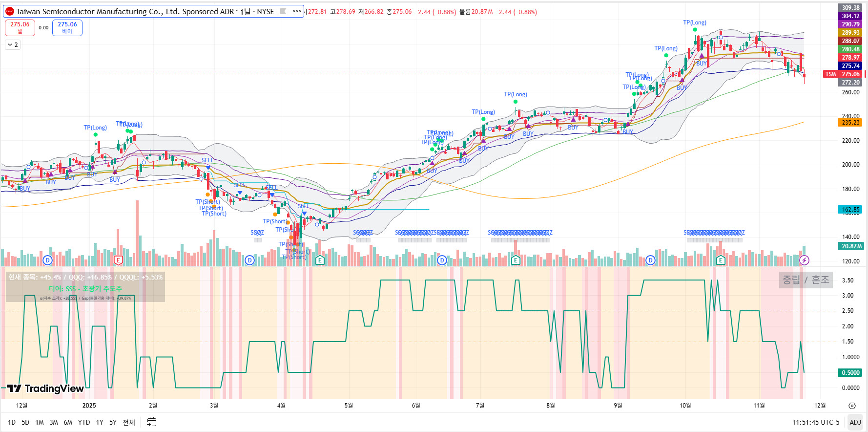Select the 6M time range
The width and height of the screenshot is (868, 432).
click(x=68, y=422)
